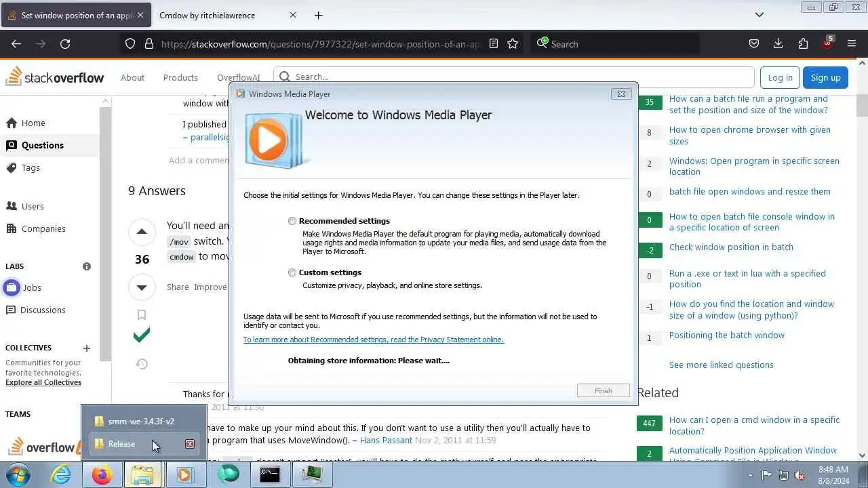Viewport: 868px width, 488px height.
Task: Click Labs info icon
Action: [87, 266]
